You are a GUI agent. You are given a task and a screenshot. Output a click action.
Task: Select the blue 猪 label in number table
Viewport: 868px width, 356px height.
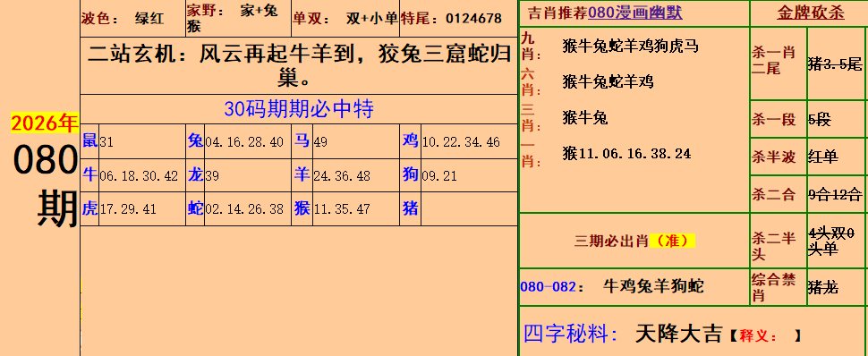coord(410,208)
